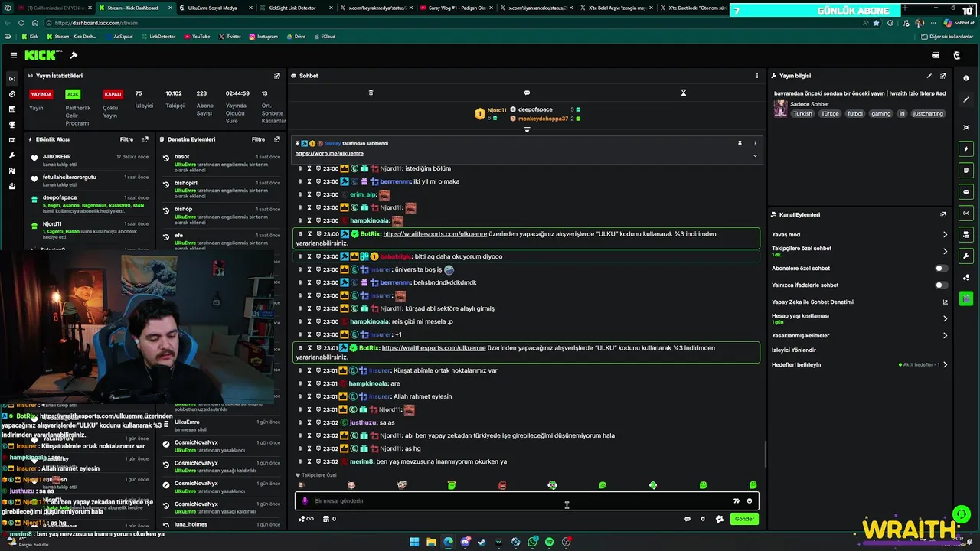Image resolution: width=980 pixels, height=551 pixels.
Task: Open the shop counter icon below chat
Action: 329,519
